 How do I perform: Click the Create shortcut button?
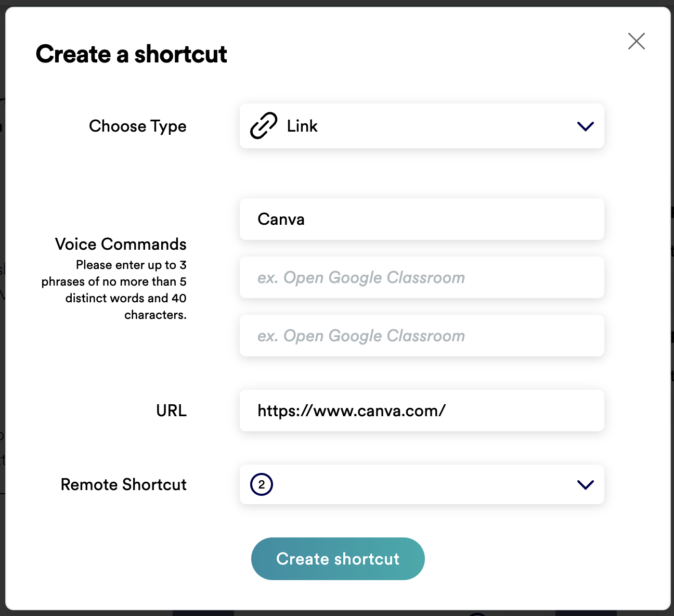click(x=338, y=558)
